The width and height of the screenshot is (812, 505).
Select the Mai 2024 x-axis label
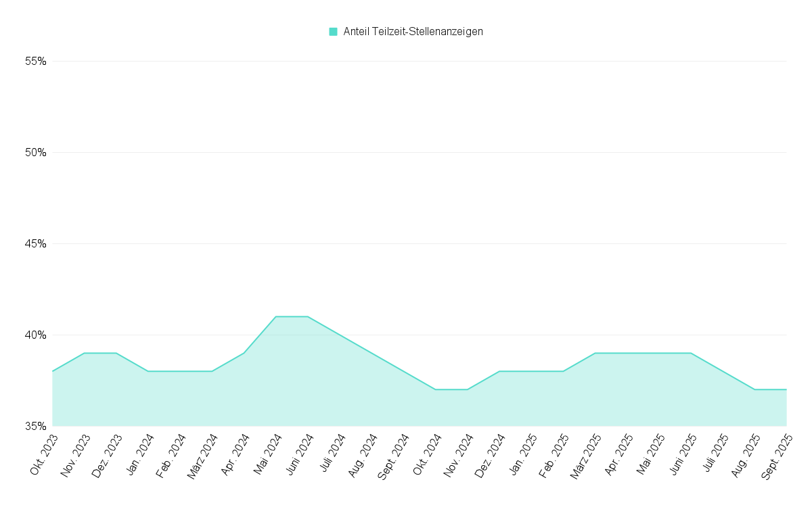[x=269, y=456]
